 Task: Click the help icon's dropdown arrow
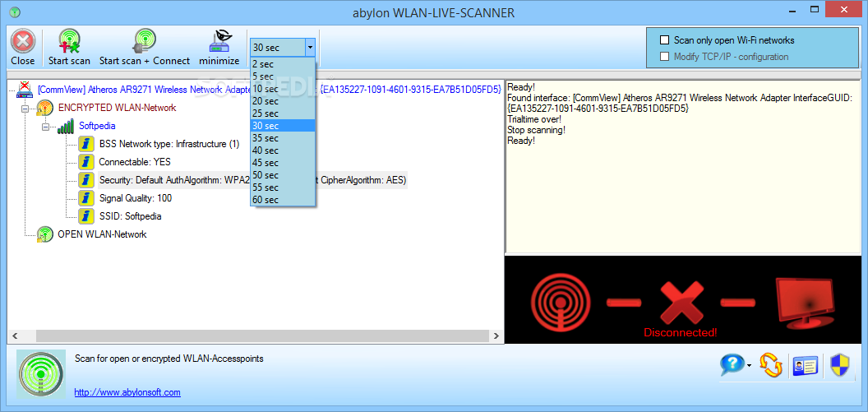coord(749,366)
